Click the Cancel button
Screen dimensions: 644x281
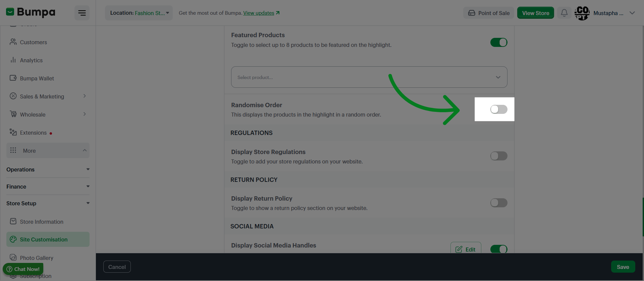pyautogui.click(x=117, y=267)
